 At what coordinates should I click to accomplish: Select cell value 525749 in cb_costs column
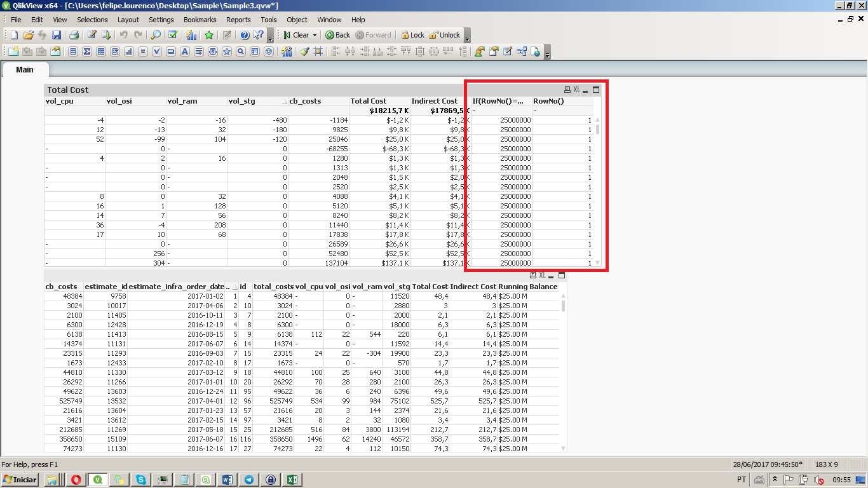(64, 401)
